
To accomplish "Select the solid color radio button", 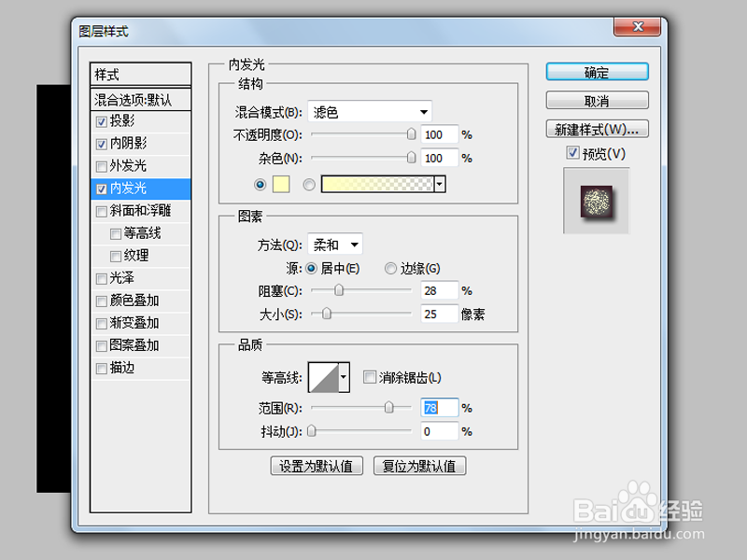I will pyautogui.click(x=261, y=184).
